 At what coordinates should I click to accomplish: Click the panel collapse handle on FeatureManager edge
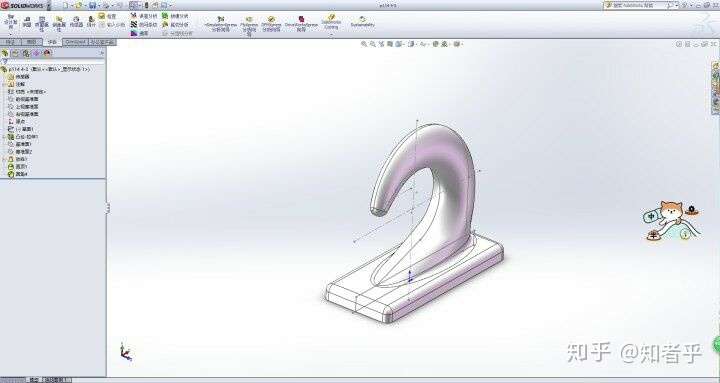(x=107, y=208)
